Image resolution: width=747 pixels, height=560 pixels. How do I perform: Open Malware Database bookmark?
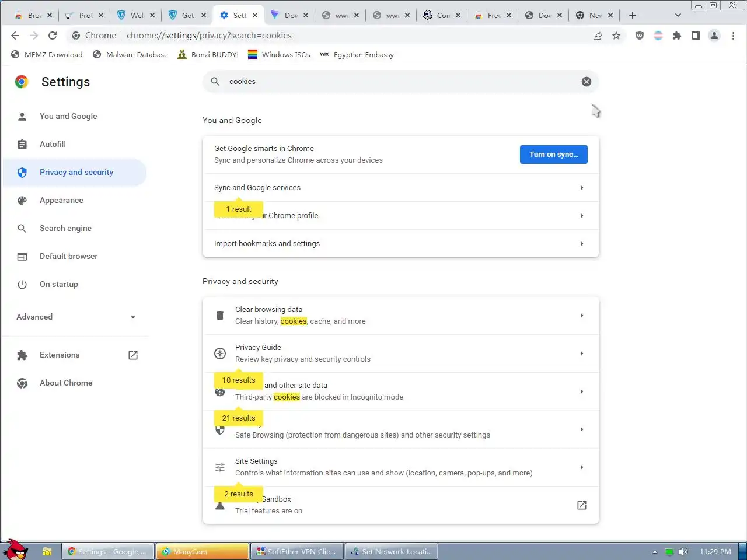pos(130,55)
